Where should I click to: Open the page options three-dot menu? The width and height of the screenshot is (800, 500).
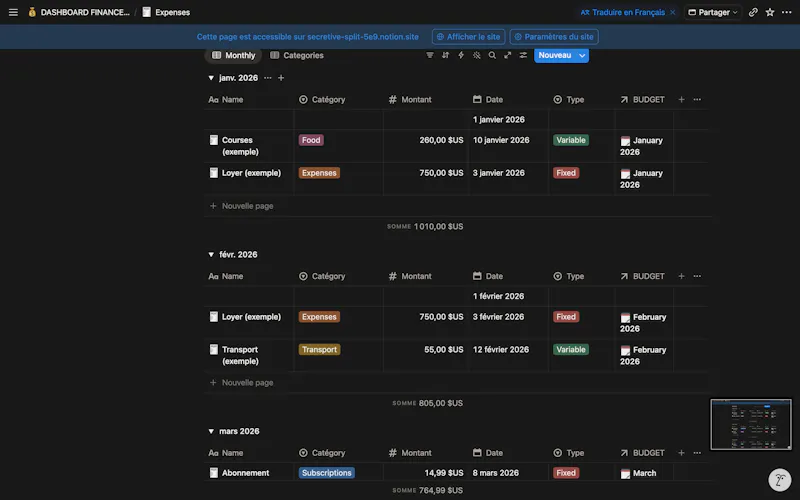787,12
